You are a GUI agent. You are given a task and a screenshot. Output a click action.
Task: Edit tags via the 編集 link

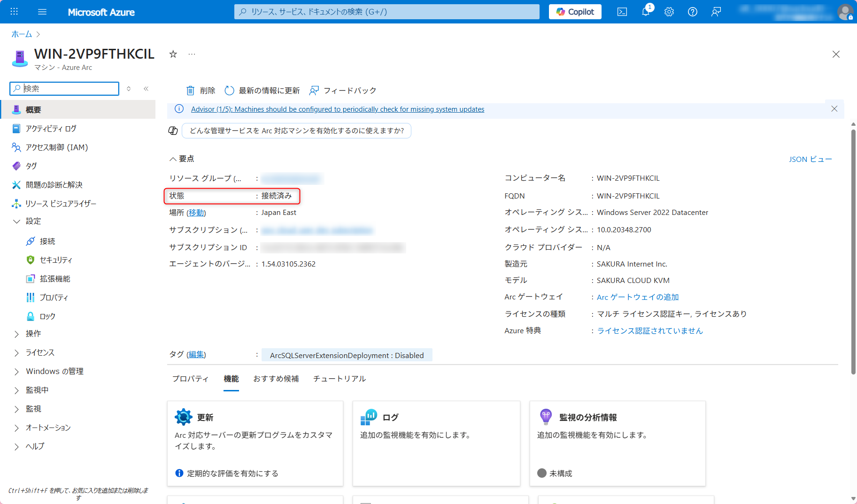[x=196, y=354]
